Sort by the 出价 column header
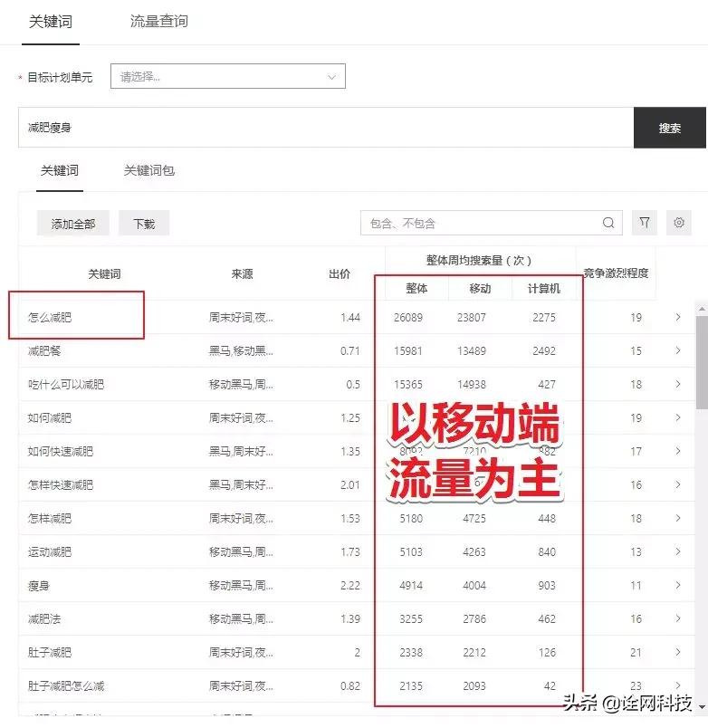Image resolution: width=708 pixels, height=728 pixels. (x=340, y=273)
